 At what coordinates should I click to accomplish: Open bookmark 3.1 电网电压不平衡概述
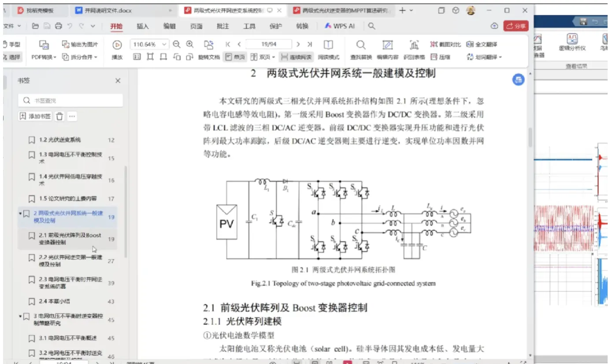(x=68, y=338)
